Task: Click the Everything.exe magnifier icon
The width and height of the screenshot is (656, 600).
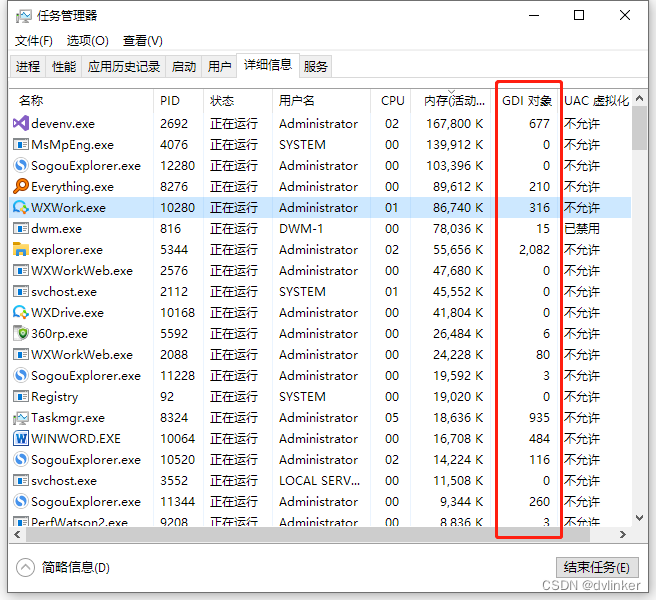Action: (20, 186)
